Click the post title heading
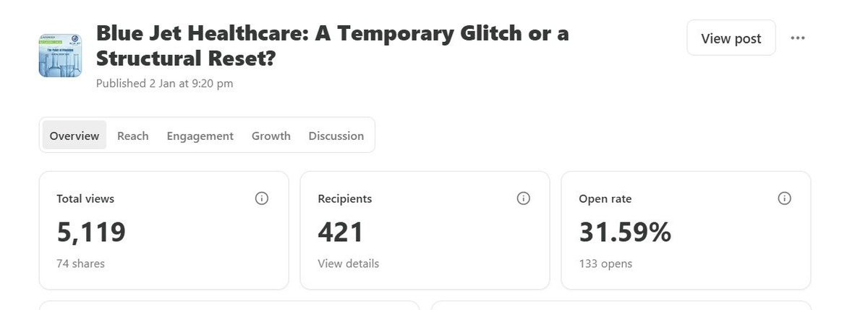This screenshot has height=310, width=868. 333,45
